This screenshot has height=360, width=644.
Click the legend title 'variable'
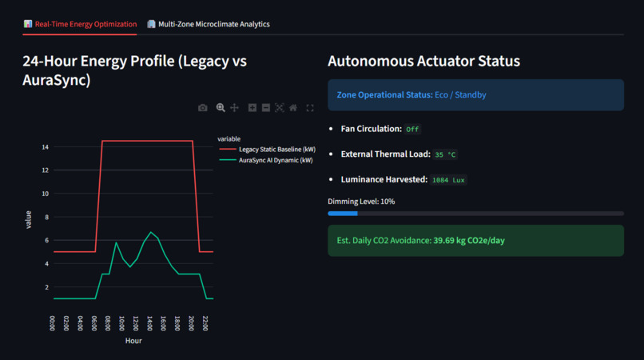point(229,139)
